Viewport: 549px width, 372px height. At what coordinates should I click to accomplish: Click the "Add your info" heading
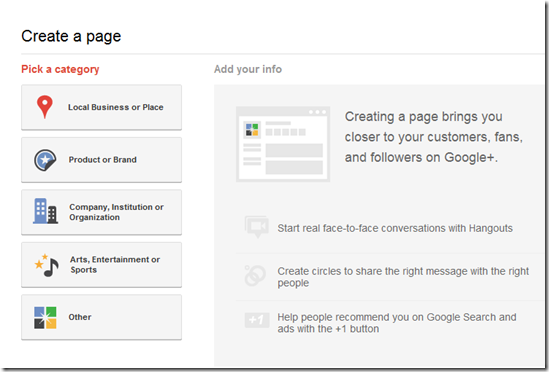click(248, 69)
